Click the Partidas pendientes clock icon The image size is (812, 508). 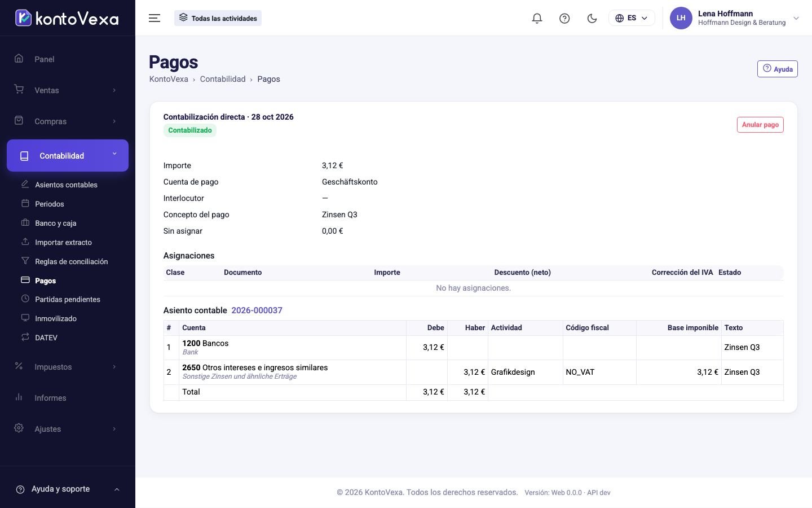click(x=25, y=299)
